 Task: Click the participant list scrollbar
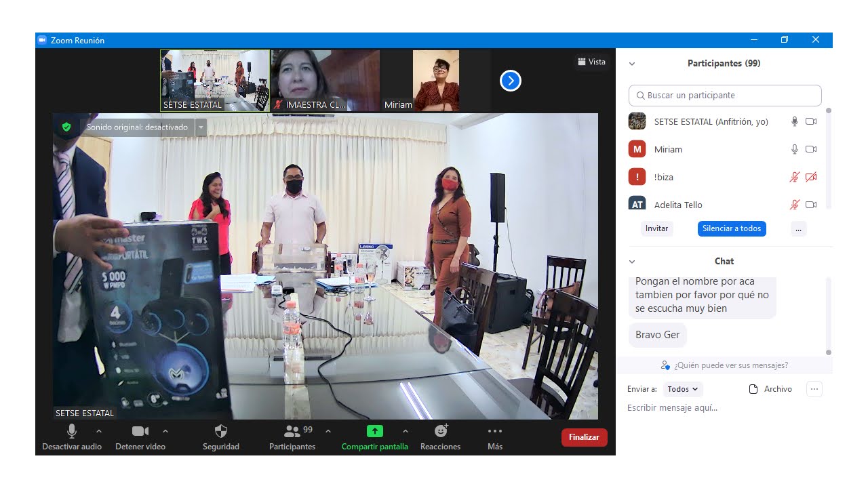point(829,157)
